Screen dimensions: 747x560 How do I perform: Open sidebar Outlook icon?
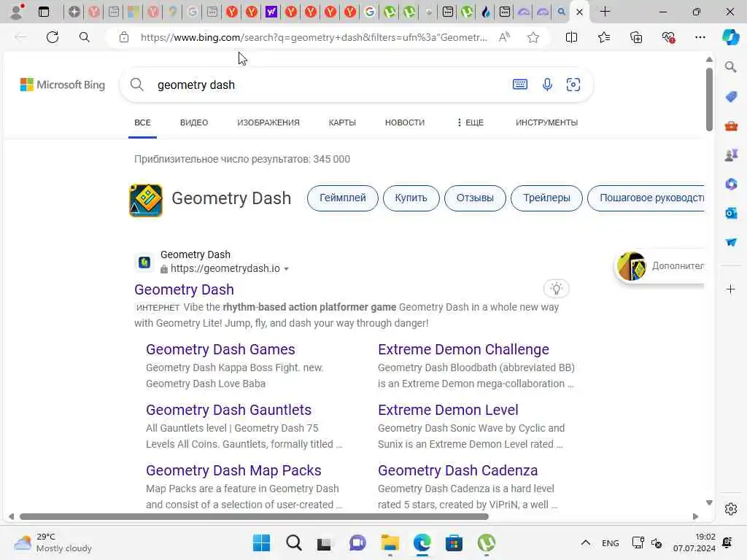tap(731, 213)
